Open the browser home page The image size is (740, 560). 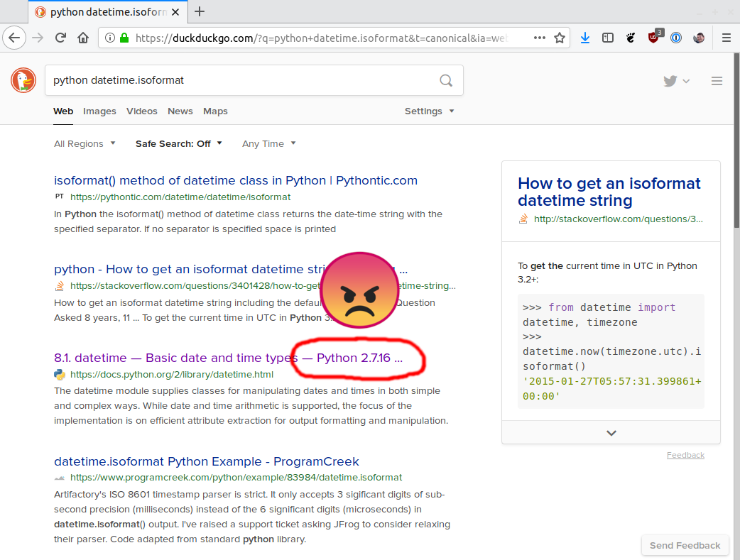(83, 38)
